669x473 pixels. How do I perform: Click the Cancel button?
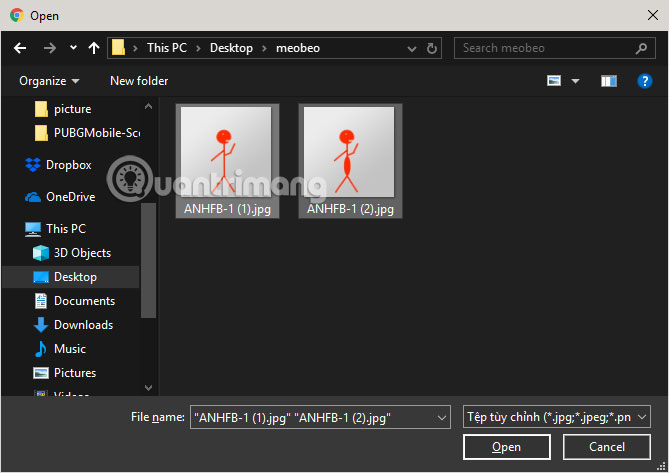[607, 447]
